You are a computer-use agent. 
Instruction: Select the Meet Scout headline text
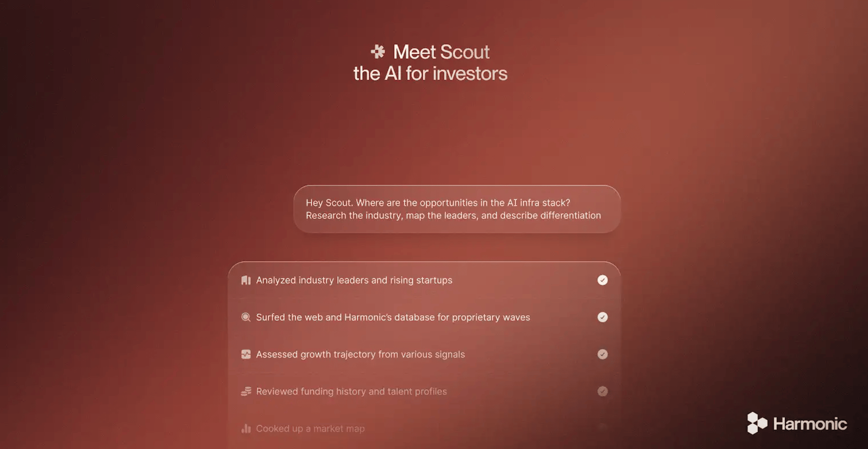441,52
